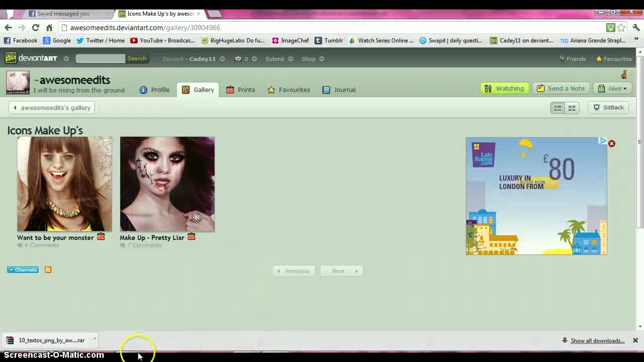Open the ImageChef bookmark

click(x=290, y=41)
